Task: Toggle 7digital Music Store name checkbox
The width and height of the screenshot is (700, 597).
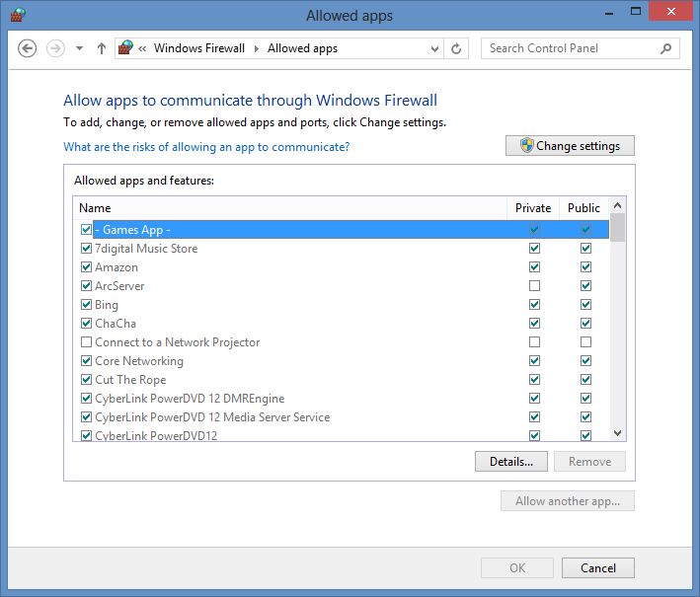Action: 86,248
